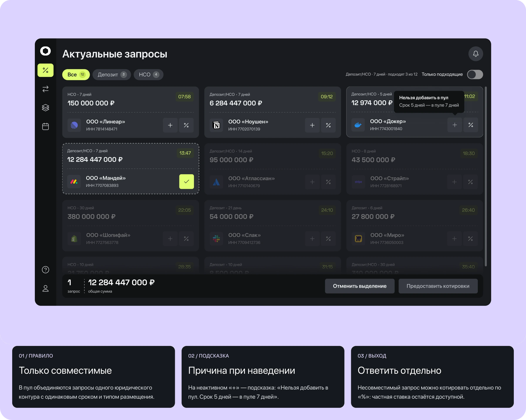Open the help question mark icon

tap(45, 270)
